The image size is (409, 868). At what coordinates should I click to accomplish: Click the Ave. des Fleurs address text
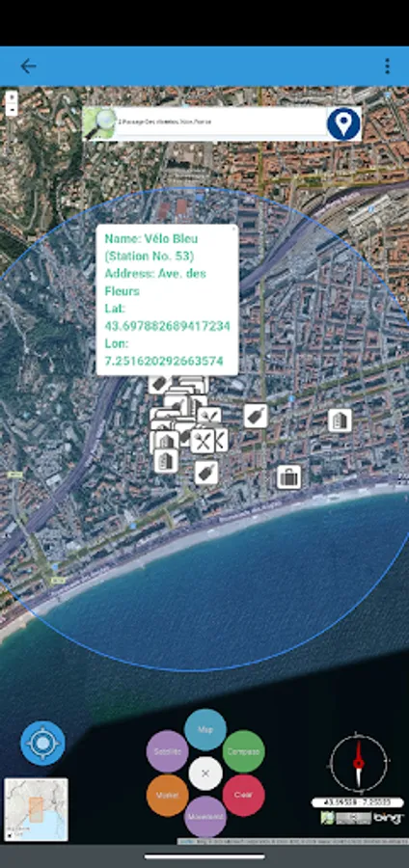[x=155, y=283]
